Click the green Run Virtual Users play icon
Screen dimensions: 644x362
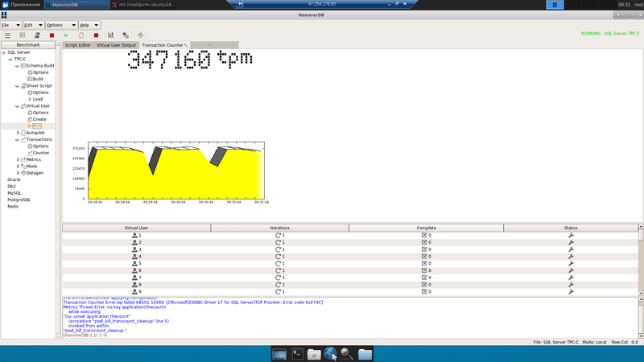[67, 35]
